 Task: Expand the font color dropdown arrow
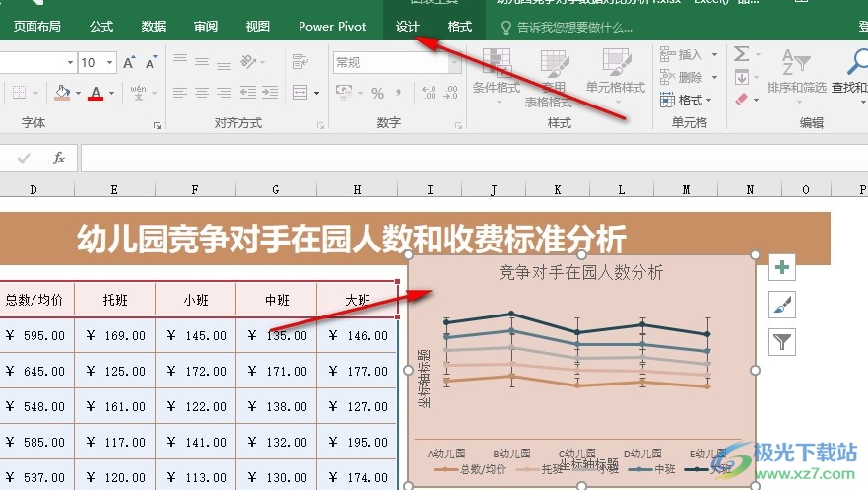click(x=111, y=93)
